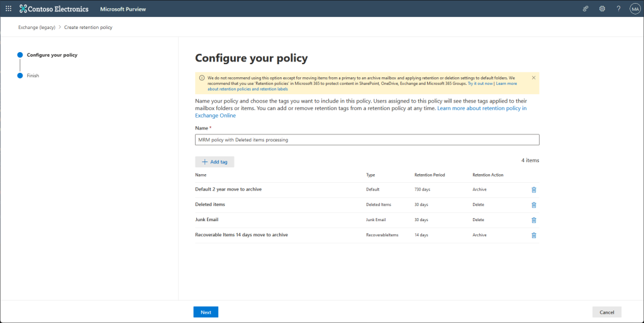Click the info icon in warning banner
The width and height of the screenshot is (644, 323).
point(202,77)
